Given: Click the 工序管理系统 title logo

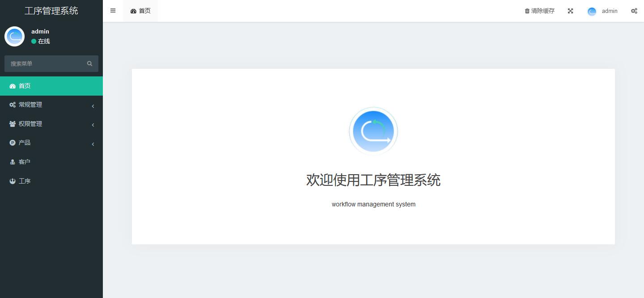Looking at the screenshot, I should click(51, 11).
